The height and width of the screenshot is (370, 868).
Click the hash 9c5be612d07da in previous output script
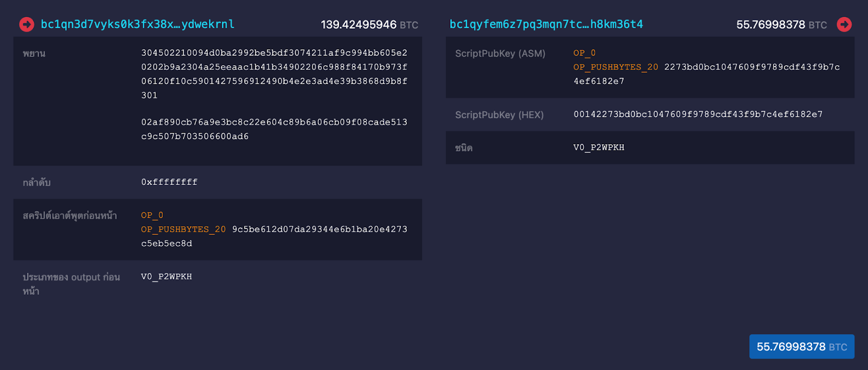[320, 229]
